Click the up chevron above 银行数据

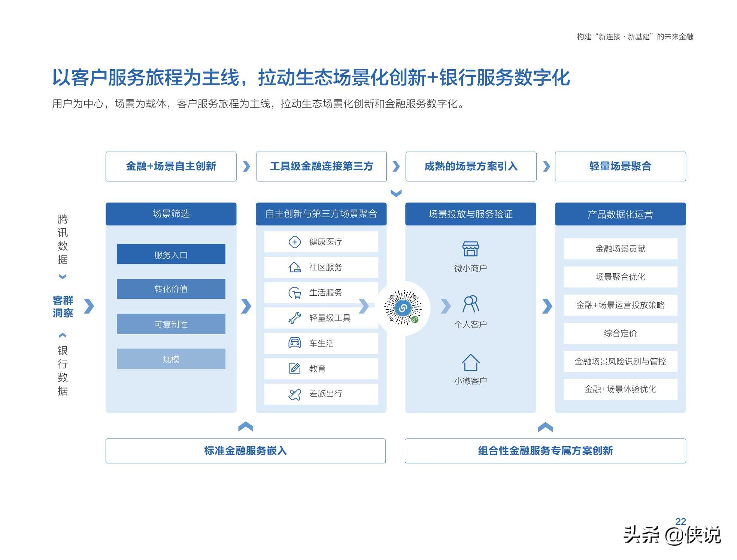(x=63, y=335)
